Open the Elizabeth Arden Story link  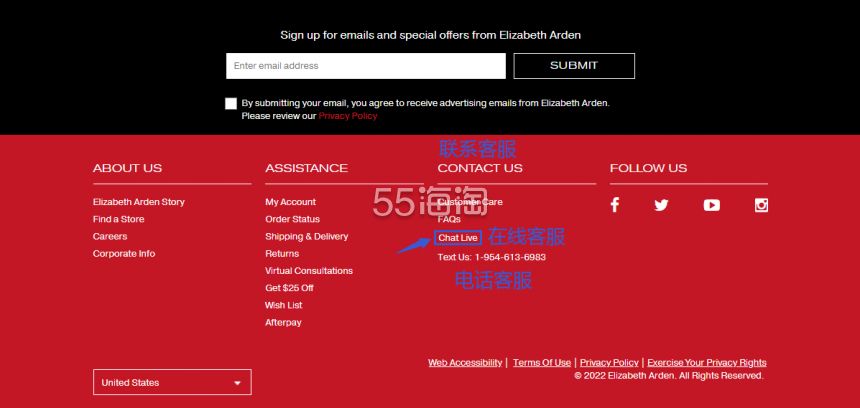tap(139, 202)
